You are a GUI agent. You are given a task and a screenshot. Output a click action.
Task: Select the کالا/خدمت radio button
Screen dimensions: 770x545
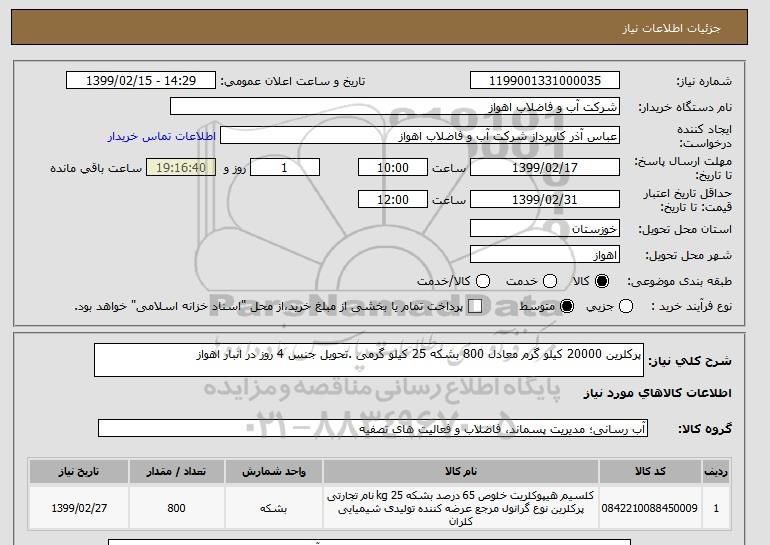click(x=483, y=281)
